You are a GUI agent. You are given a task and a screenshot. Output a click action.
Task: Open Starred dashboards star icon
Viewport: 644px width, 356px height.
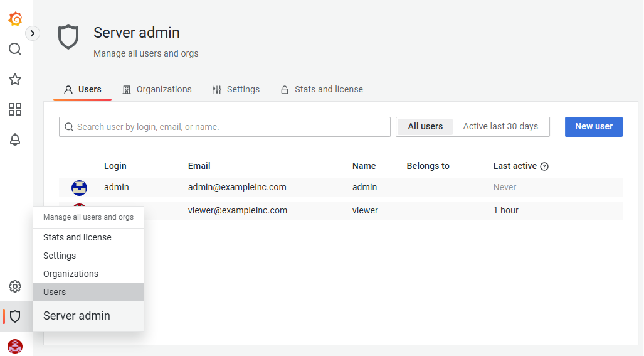point(15,79)
